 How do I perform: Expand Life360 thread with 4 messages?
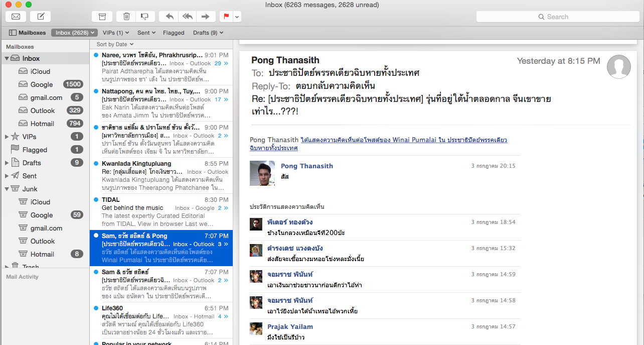[226, 316]
